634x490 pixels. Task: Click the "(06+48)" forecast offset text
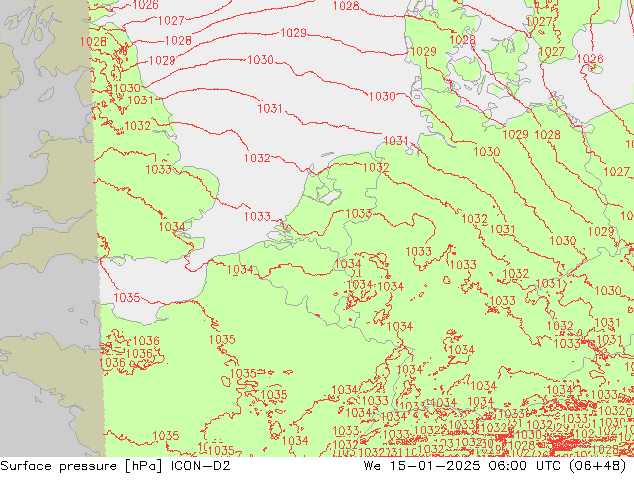click(598, 466)
